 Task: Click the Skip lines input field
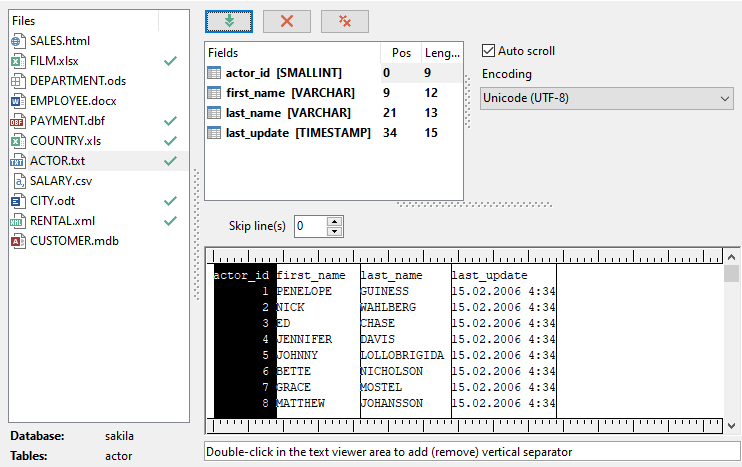pos(310,226)
